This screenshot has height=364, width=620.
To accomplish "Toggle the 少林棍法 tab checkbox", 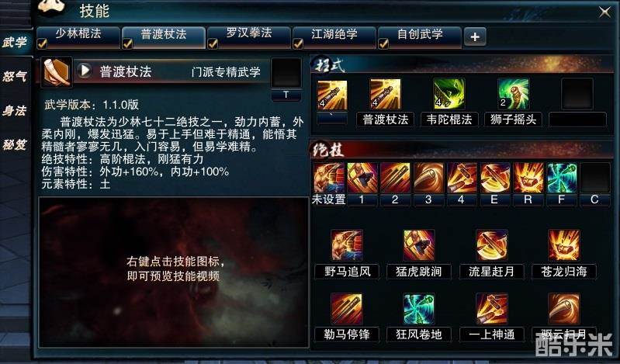I will (42, 43).
